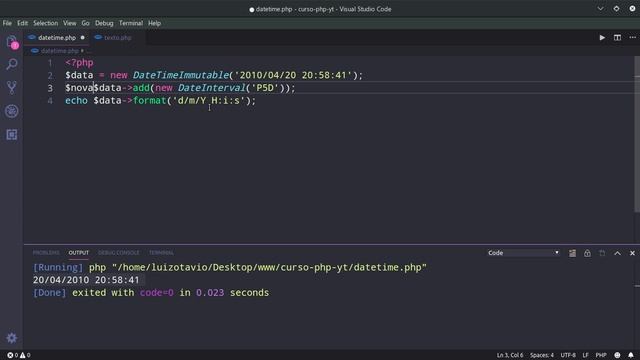Open the Manage gear settings icon

click(x=12, y=338)
